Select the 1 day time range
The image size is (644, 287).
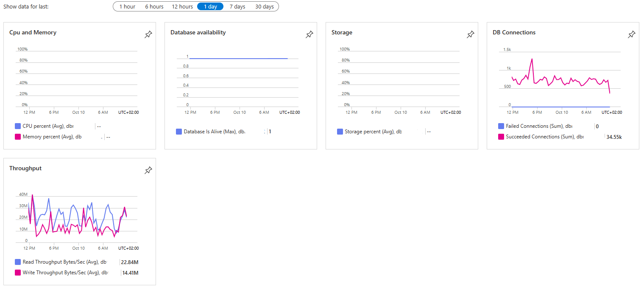coord(210,6)
